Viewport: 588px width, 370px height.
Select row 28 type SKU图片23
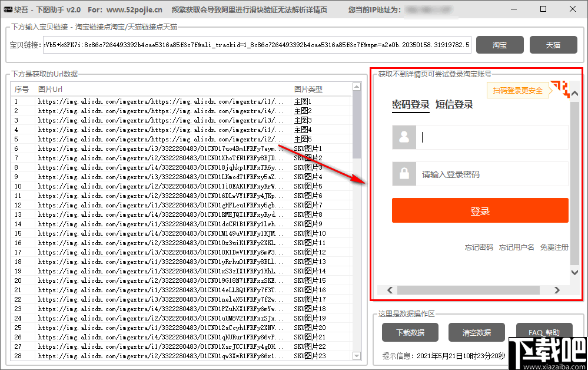[182, 356]
